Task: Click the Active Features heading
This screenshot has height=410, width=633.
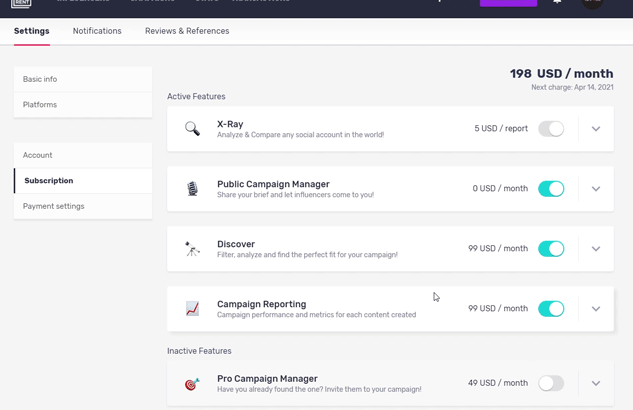Action: click(x=196, y=96)
